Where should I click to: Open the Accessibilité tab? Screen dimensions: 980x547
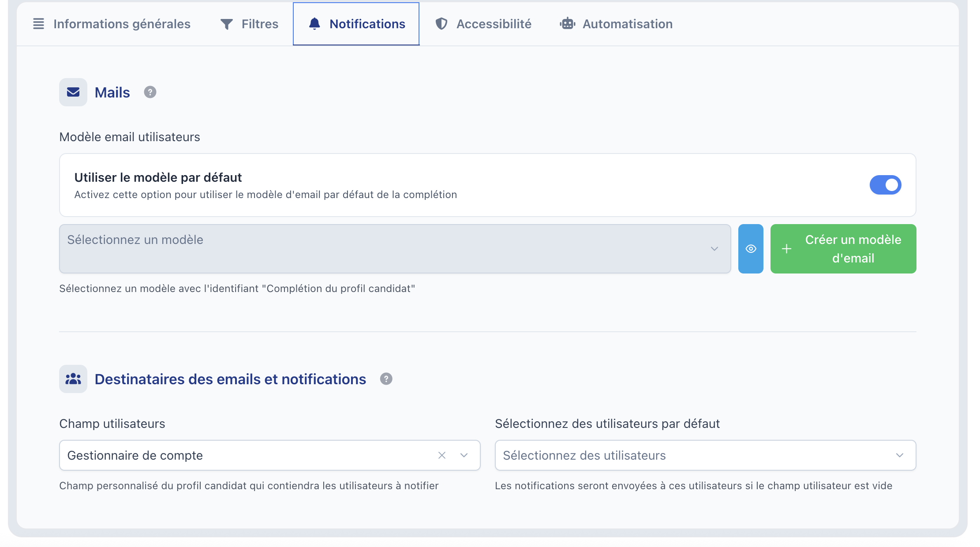483,24
